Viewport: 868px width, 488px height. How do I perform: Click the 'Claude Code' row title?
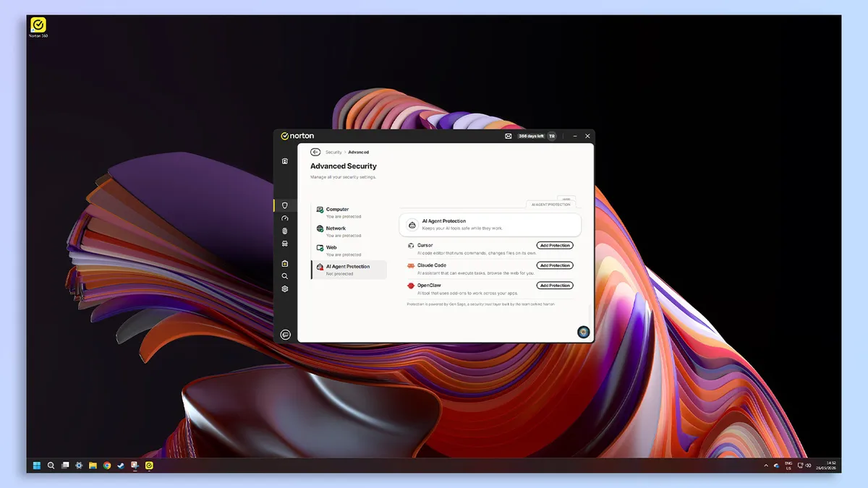pyautogui.click(x=432, y=265)
